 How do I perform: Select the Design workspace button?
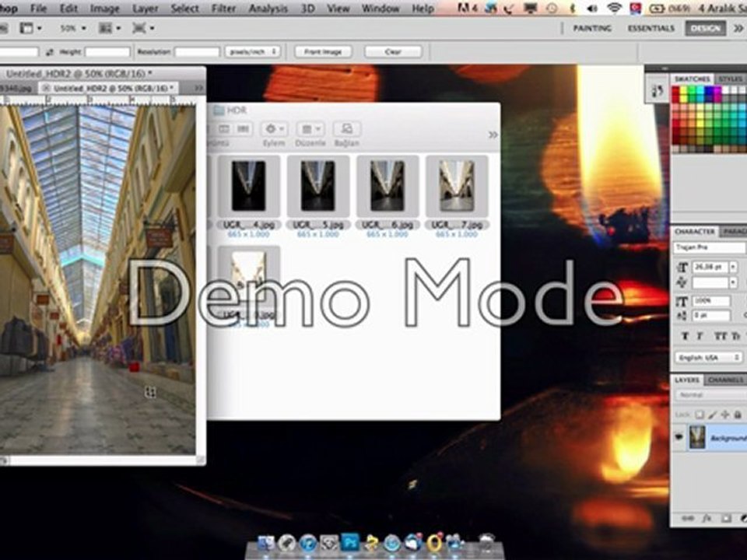(x=706, y=28)
